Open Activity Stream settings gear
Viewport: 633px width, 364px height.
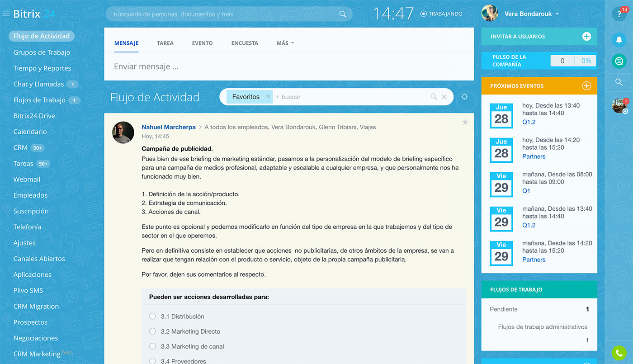click(464, 96)
